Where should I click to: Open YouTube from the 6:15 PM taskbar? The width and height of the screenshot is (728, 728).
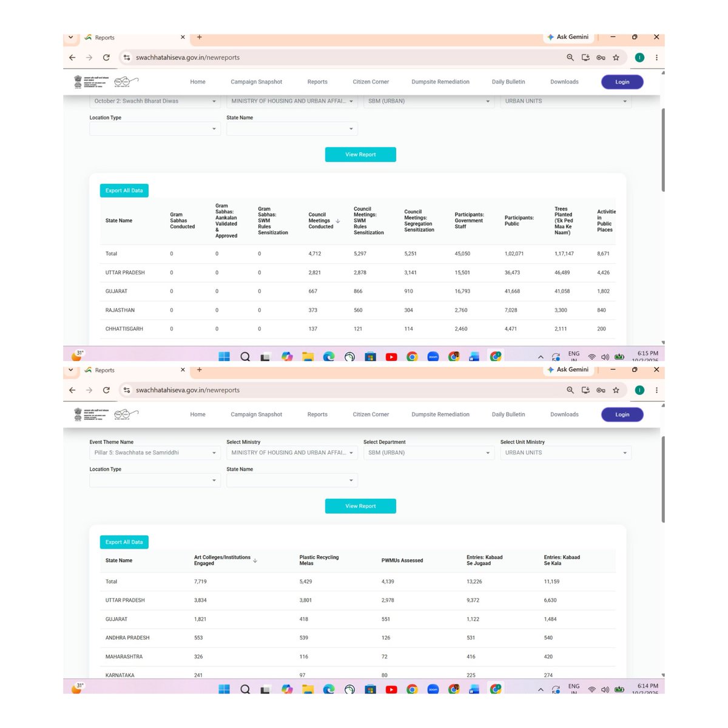pyautogui.click(x=391, y=357)
